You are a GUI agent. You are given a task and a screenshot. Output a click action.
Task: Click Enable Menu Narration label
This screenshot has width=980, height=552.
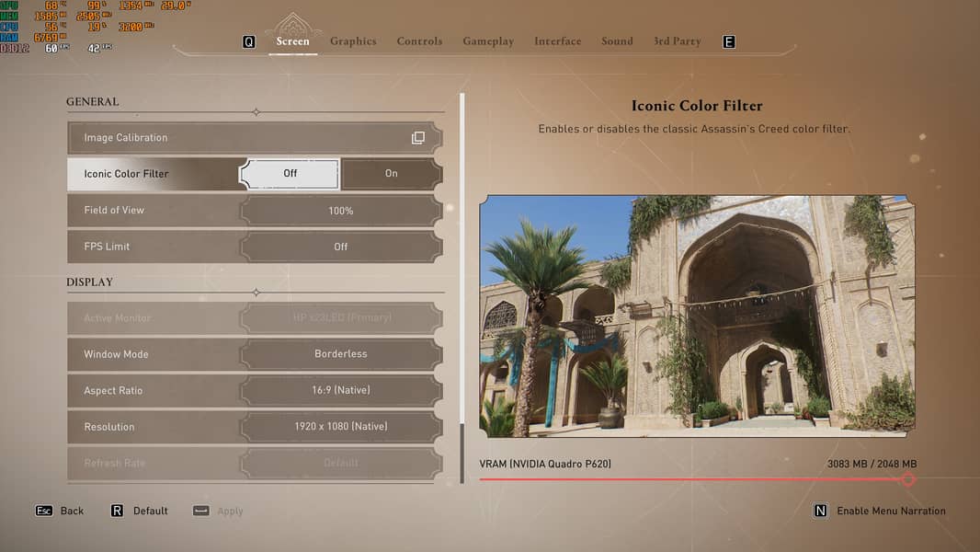click(891, 511)
